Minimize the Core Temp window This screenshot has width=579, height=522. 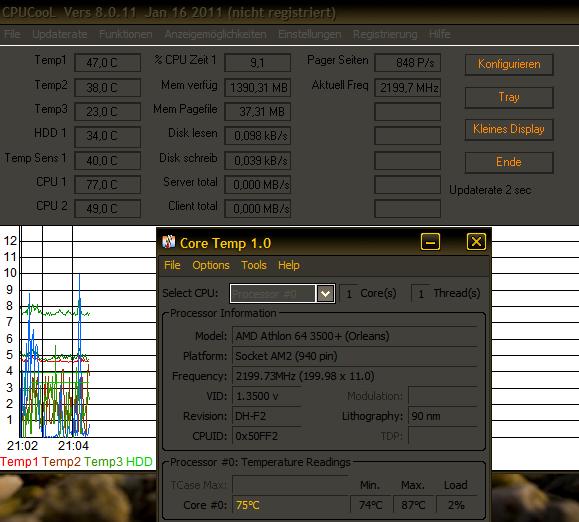click(430, 242)
